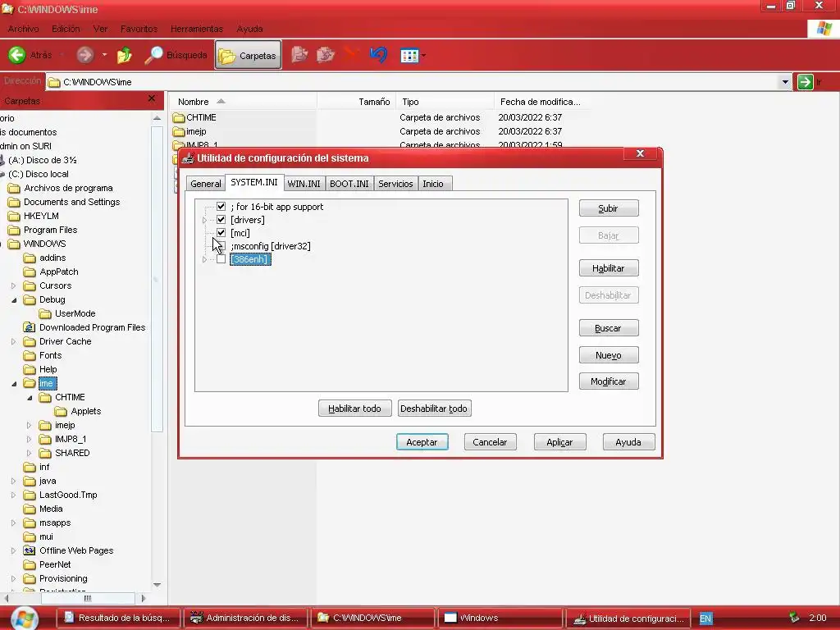
Task: Click the system tray network icon
Action: click(x=794, y=618)
